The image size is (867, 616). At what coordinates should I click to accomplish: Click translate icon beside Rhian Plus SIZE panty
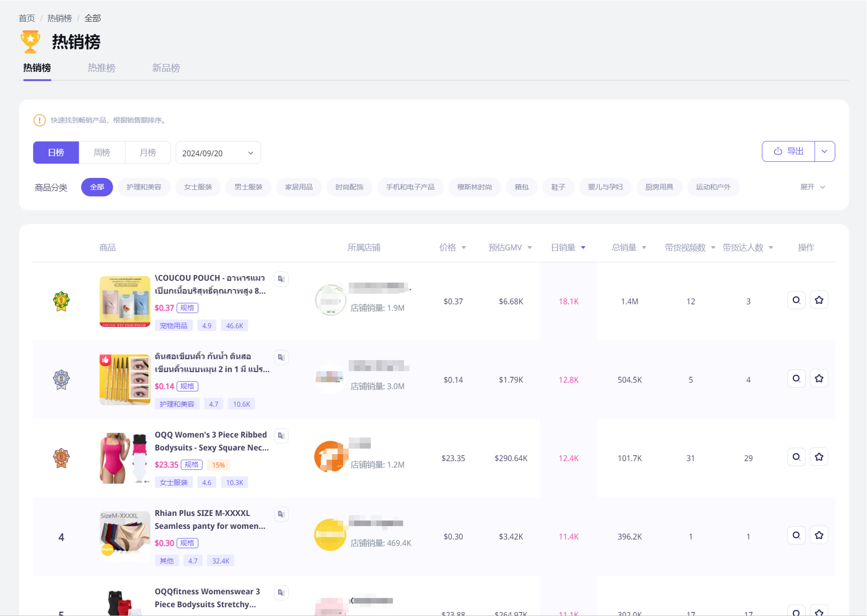(281, 514)
